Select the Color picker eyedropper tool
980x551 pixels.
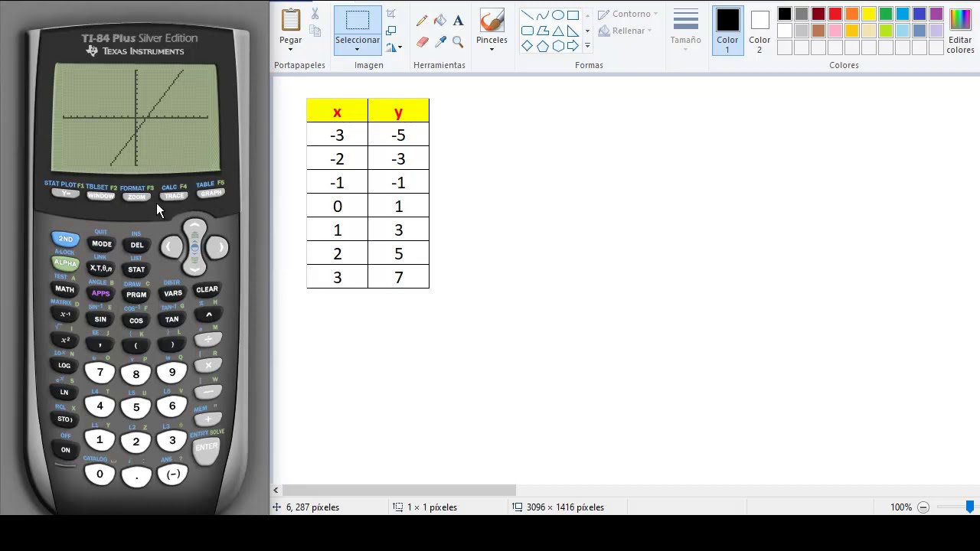(439, 42)
